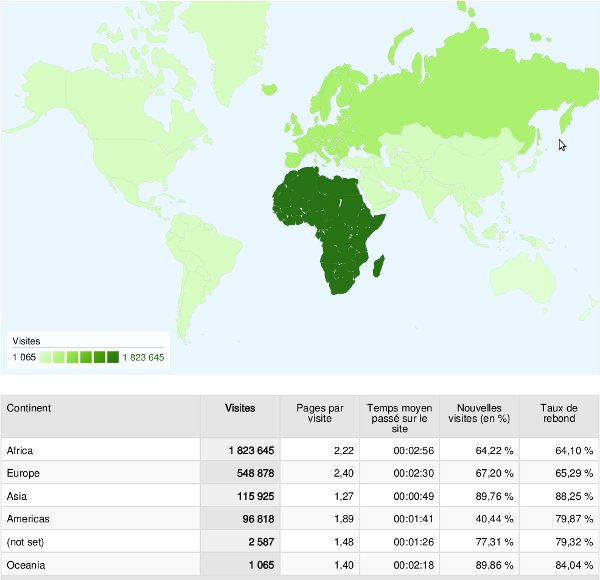Select the Asia continent table entry
This screenshot has width=600, height=580.
tap(17, 496)
